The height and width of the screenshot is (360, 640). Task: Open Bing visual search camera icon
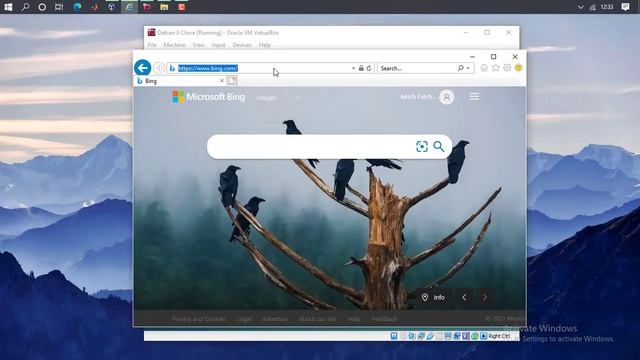[x=422, y=147]
